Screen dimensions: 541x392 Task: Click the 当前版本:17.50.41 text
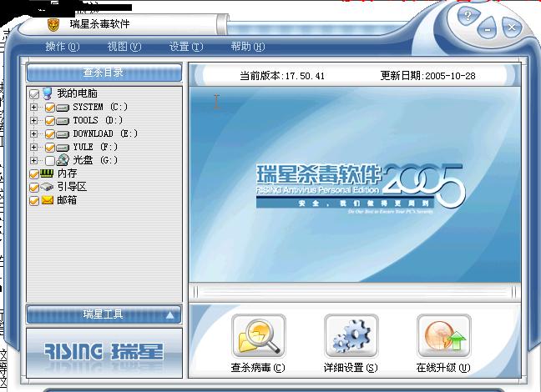pyautogui.click(x=282, y=76)
